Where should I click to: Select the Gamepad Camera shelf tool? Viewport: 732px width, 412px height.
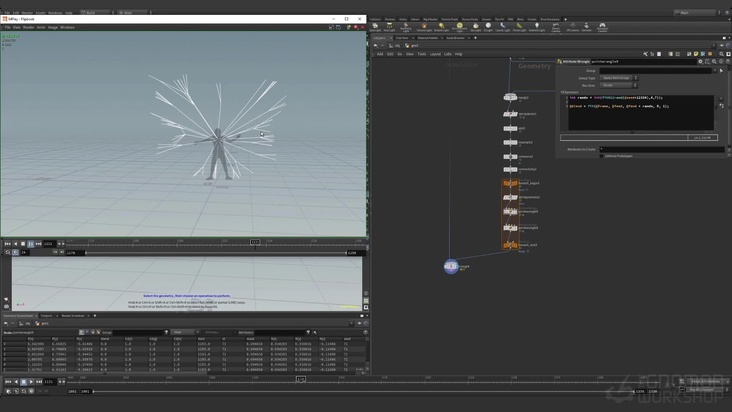(x=602, y=27)
